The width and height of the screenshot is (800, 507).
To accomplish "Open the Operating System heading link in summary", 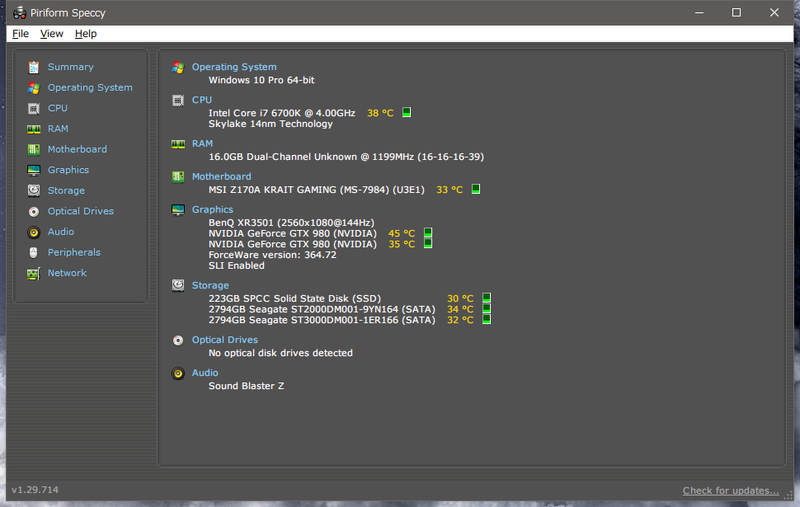I will coord(234,67).
